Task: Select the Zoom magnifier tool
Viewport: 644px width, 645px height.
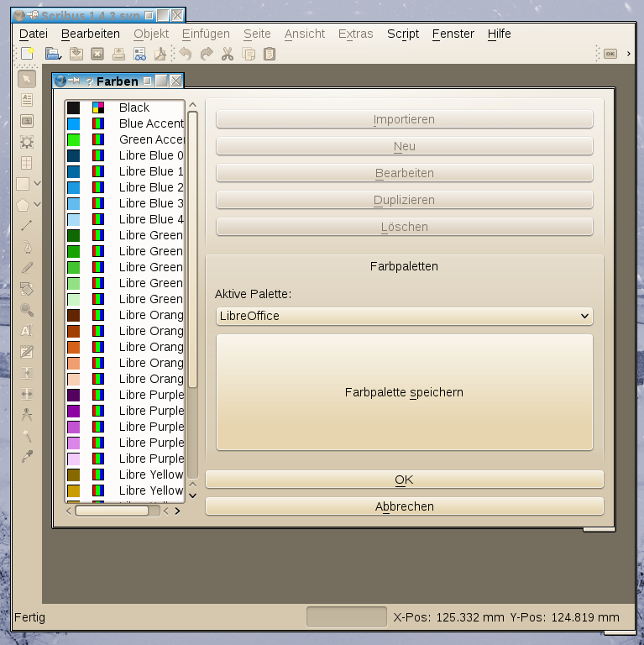Action: [x=27, y=310]
